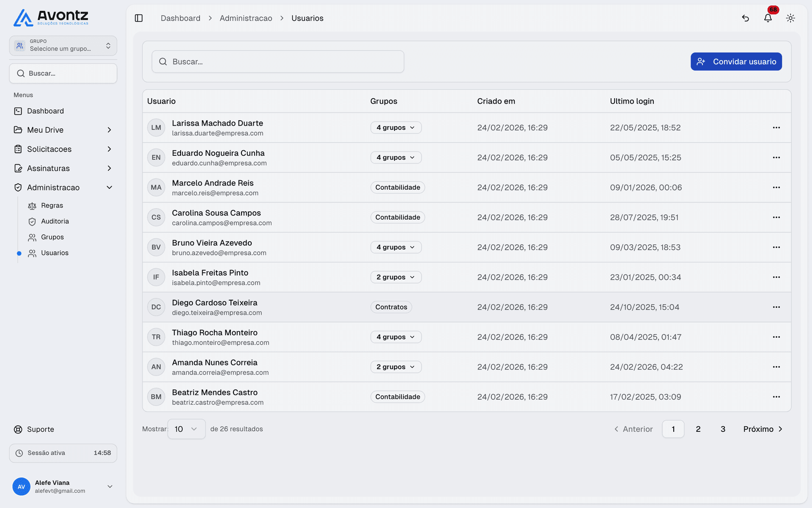Open actions menu for Marcelo Andrade Reis
The height and width of the screenshot is (508, 812).
(776, 188)
